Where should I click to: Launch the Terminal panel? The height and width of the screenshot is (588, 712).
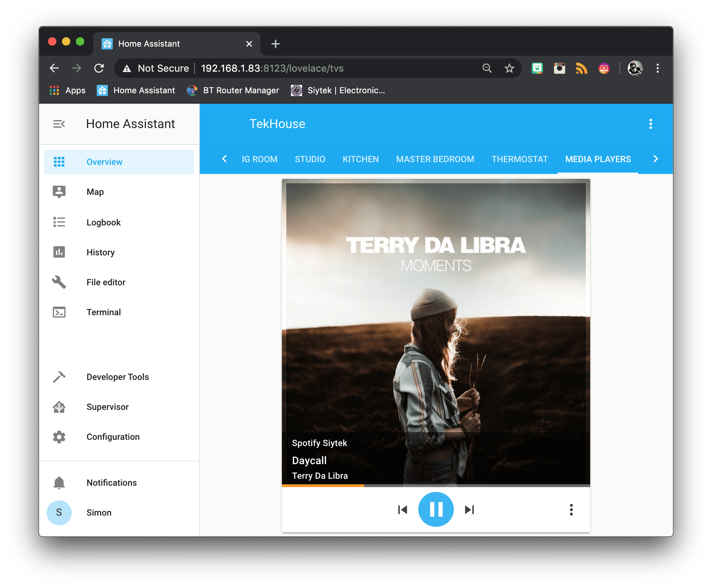click(x=103, y=312)
